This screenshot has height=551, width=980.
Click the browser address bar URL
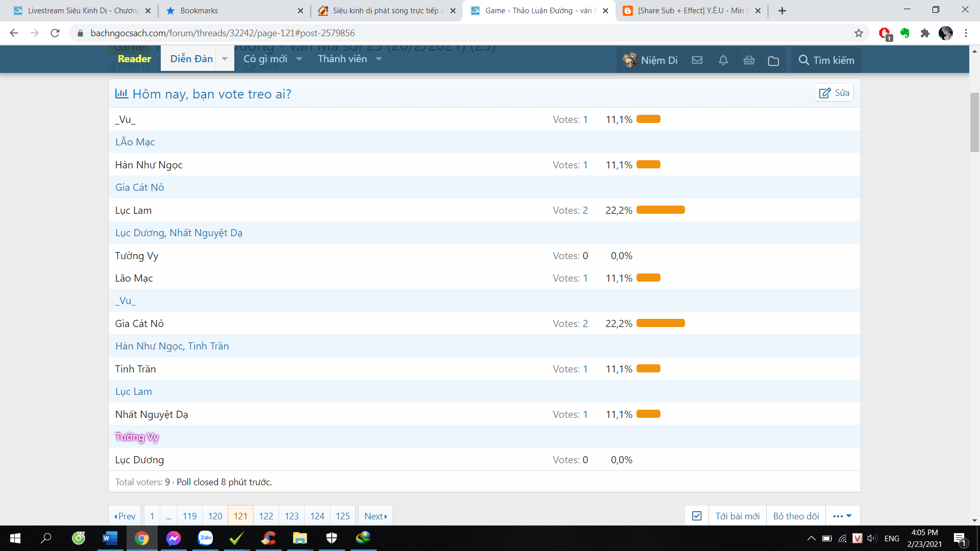tap(223, 33)
